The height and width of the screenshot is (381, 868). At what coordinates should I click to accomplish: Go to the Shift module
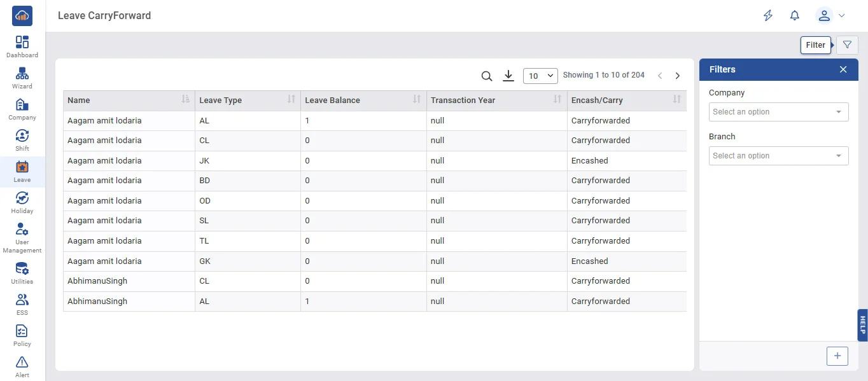pos(22,140)
